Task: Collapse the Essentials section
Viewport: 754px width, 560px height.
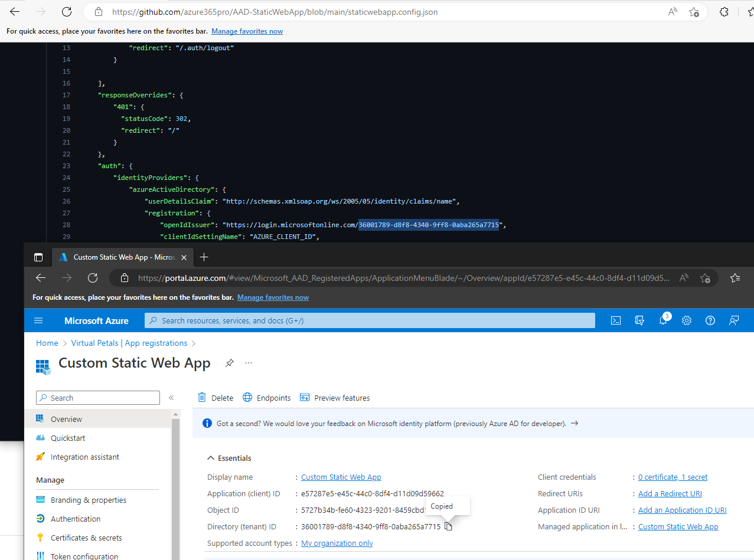Action: [x=229, y=458]
